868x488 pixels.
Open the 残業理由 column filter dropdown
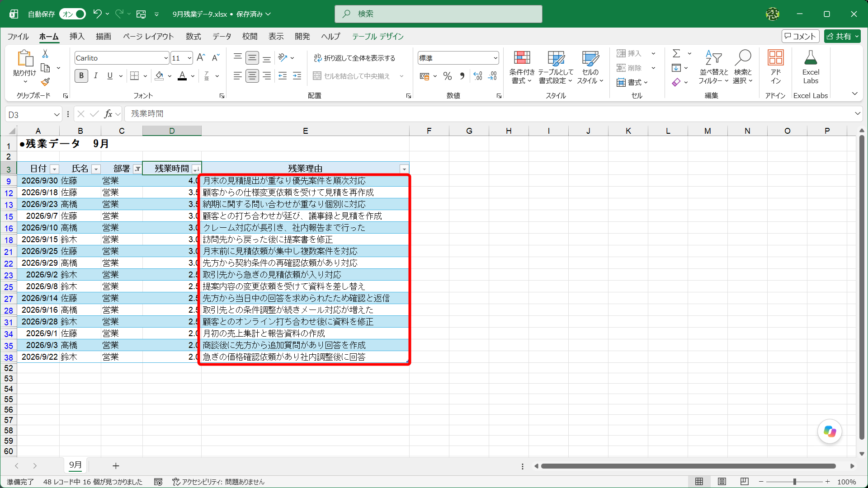point(404,169)
